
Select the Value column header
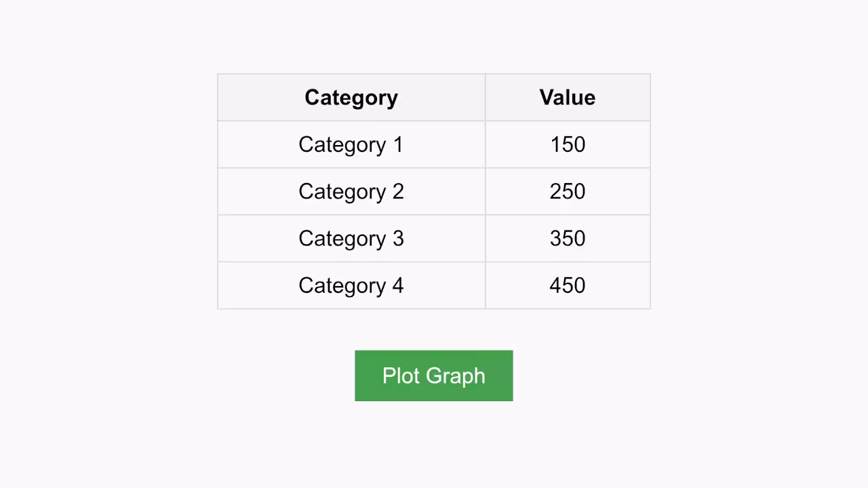[567, 97]
